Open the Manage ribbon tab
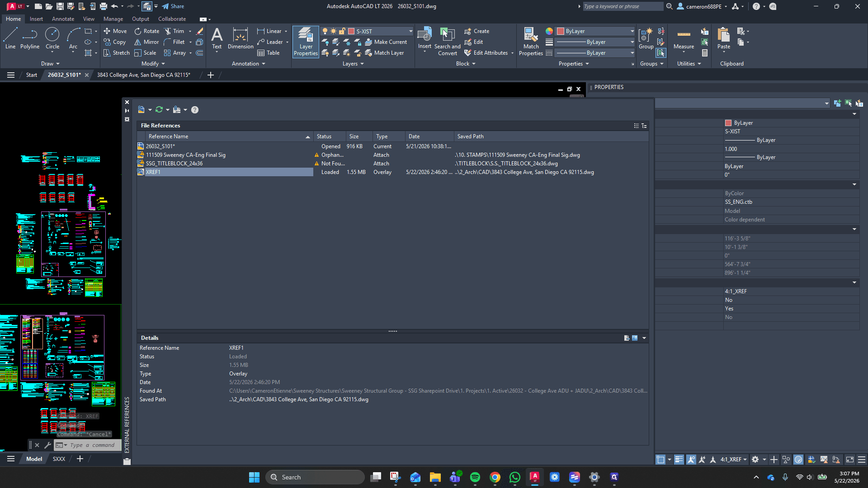868x488 pixels. (113, 19)
